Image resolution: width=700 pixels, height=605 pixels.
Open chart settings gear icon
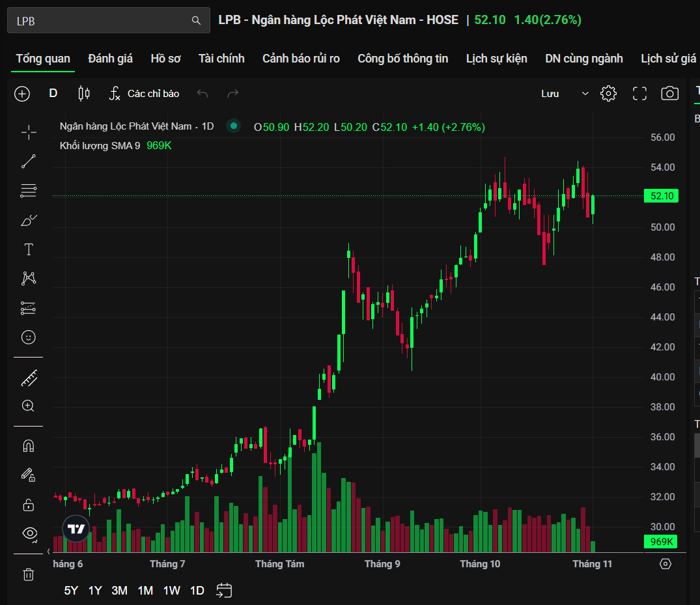coord(608,94)
